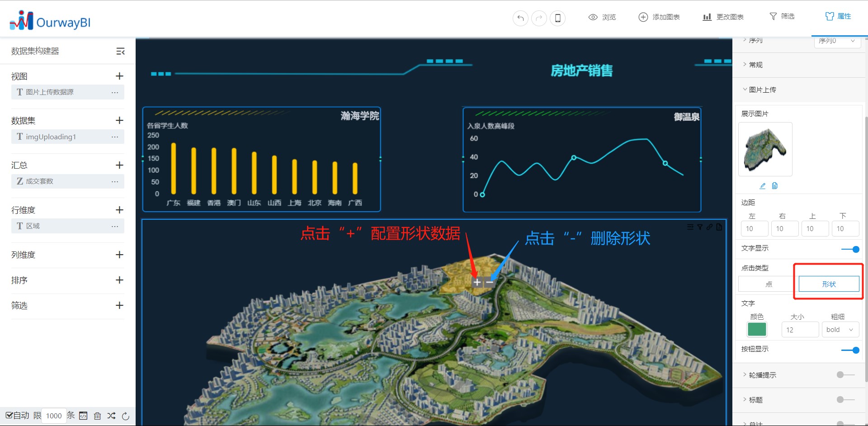This screenshot has height=426, width=868.
Task: Switch to the 属性 tab
Action: coord(838,16)
